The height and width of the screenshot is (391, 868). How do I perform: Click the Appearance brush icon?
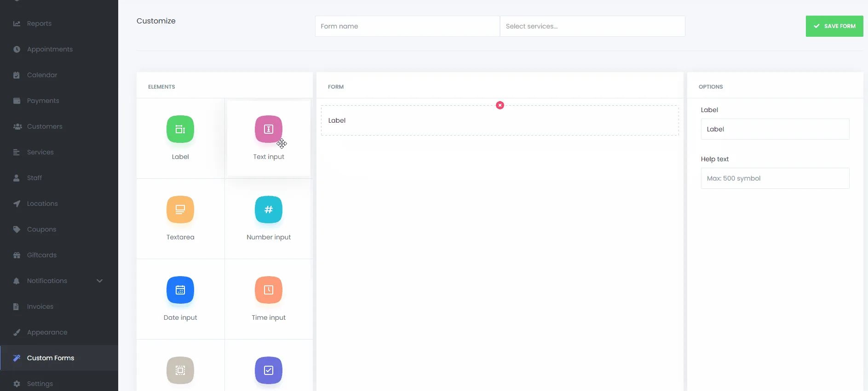17,332
